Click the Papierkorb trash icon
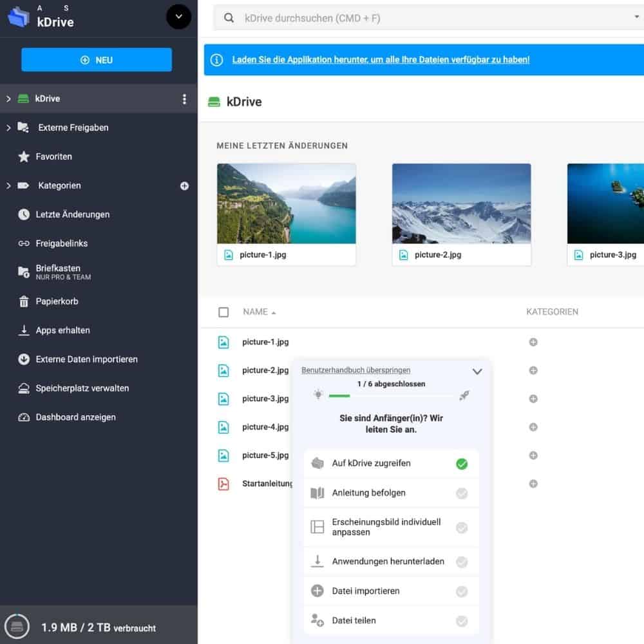The width and height of the screenshot is (644, 644). [24, 301]
